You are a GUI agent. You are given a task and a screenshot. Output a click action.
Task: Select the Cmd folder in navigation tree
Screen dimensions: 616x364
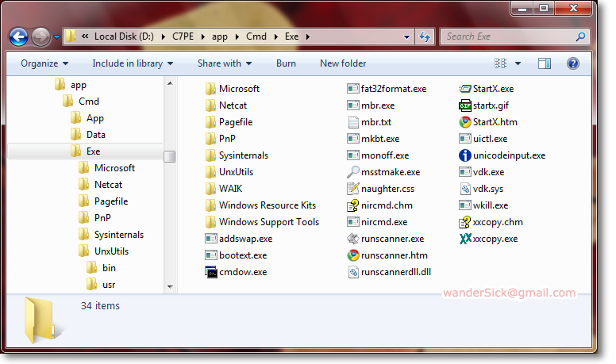(x=81, y=102)
